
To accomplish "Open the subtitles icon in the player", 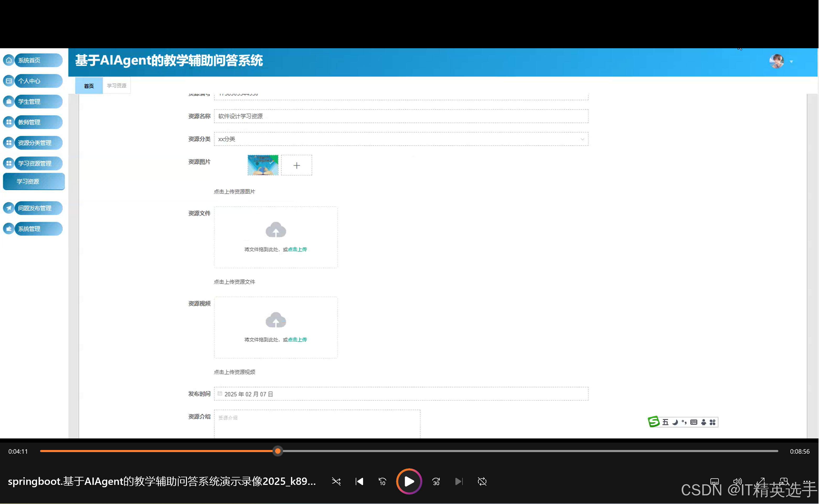I will (x=715, y=481).
